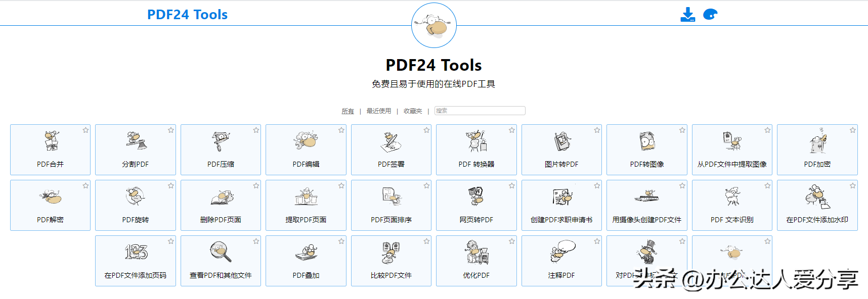
Task: Click the sheep mascot logo in the header
Action: 434,25
